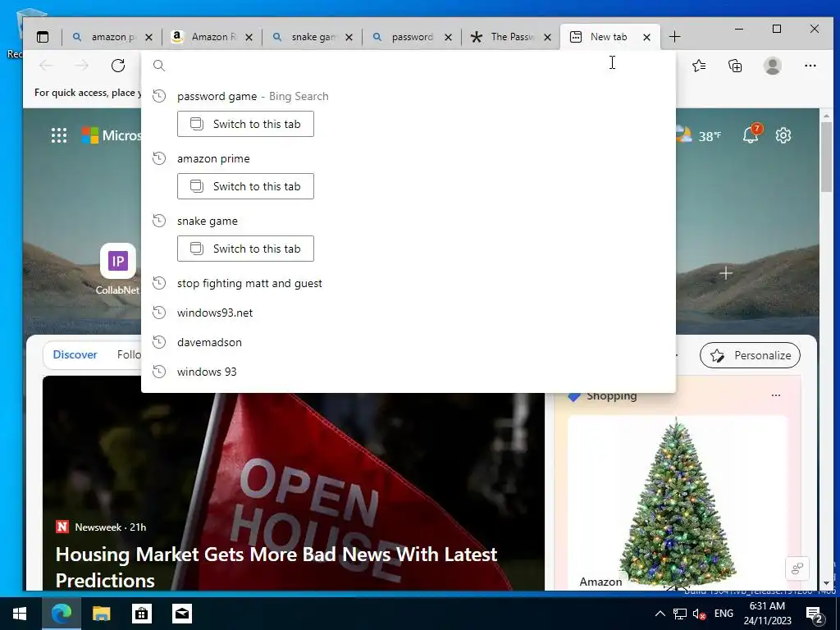Open notifications bell with 7 badge

point(751,135)
